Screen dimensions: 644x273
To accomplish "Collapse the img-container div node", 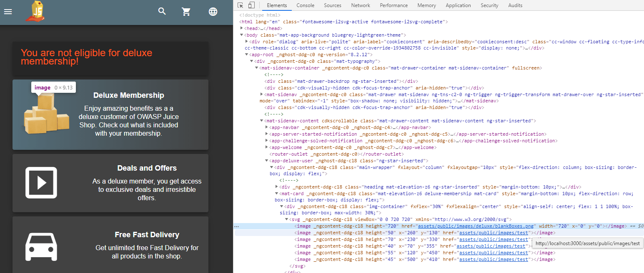I will [282, 206].
